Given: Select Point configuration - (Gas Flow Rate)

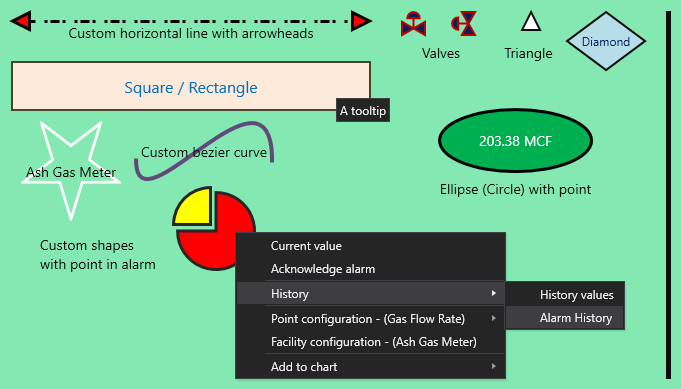Looking at the screenshot, I should 370,319.
